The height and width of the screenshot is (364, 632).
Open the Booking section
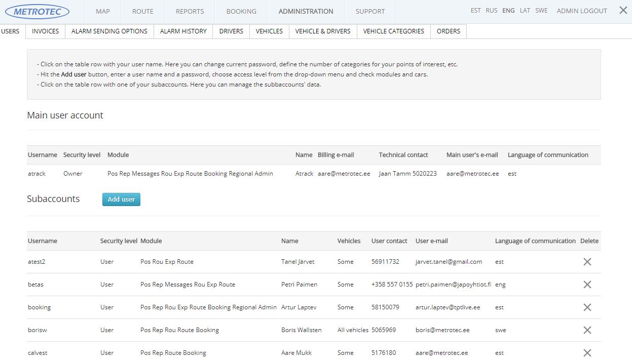tap(241, 11)
